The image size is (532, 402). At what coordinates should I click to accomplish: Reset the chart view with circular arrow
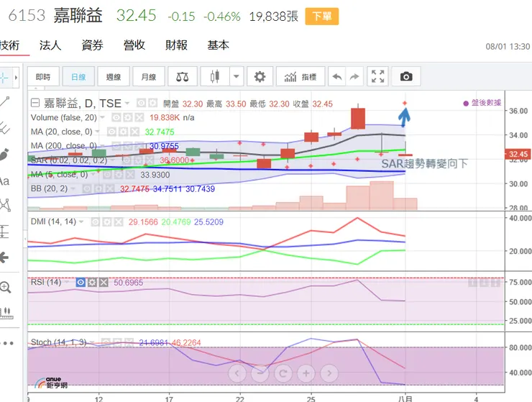[283, 373]
